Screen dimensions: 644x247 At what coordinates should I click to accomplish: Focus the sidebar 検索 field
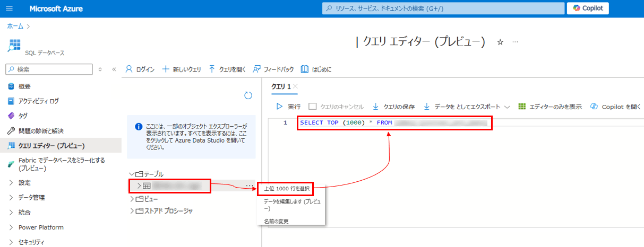pos(48,69)
